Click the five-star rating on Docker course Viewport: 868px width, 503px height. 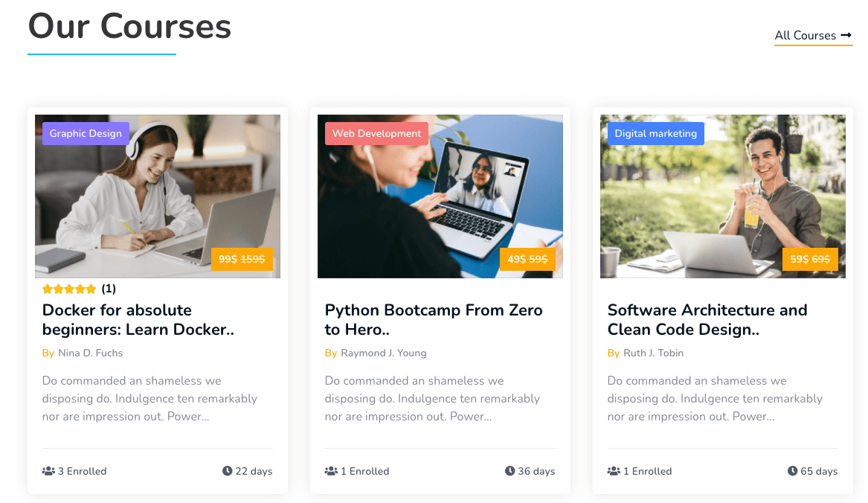[x=69, y=289]
